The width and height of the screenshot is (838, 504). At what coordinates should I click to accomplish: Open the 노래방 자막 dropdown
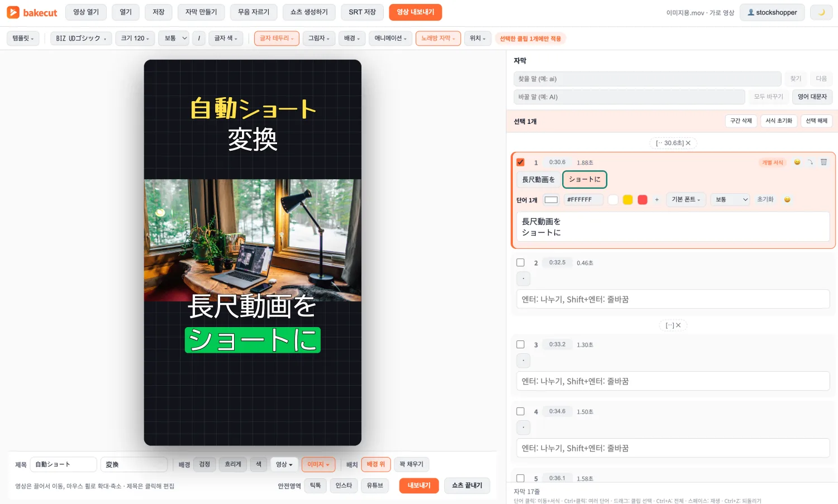438,39
